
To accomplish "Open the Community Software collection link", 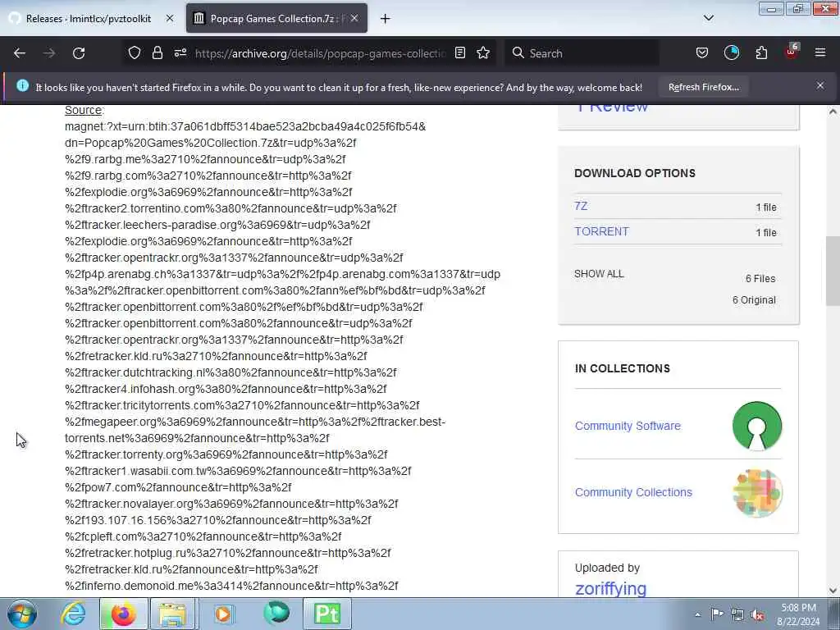I will click(x=628, y=426).
